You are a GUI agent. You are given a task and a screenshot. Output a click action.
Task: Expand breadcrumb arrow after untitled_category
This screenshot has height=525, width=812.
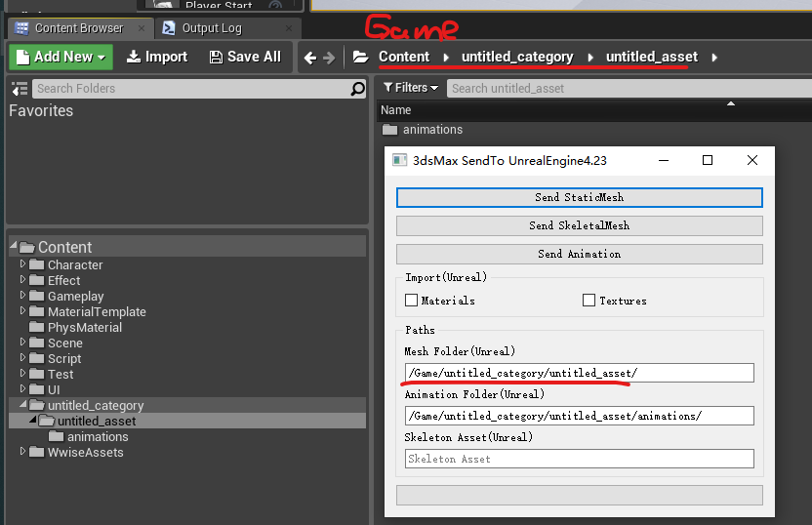[x=590, y=58]
